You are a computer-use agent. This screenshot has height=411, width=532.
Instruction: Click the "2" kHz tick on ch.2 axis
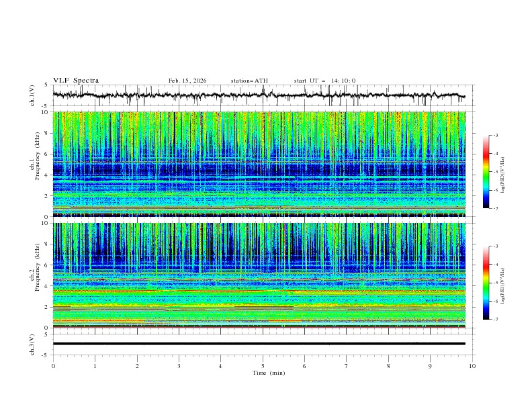(47, 307)
